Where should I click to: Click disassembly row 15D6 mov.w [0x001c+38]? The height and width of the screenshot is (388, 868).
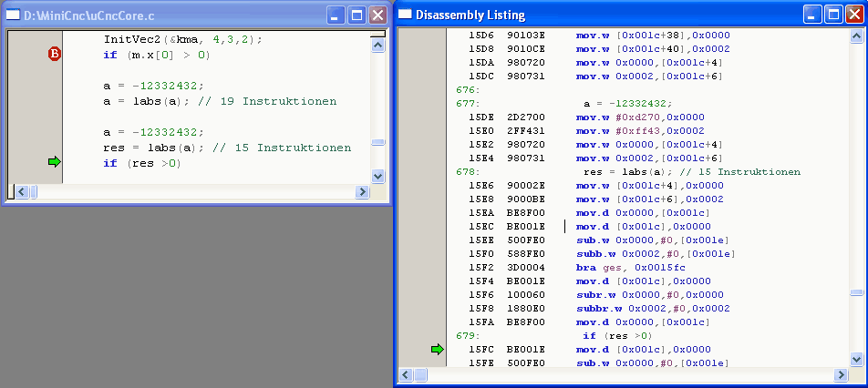click(x=600, y=35)
